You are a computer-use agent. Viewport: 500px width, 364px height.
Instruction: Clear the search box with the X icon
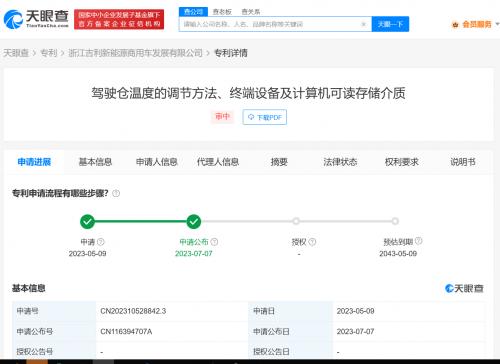click(364, 24)
